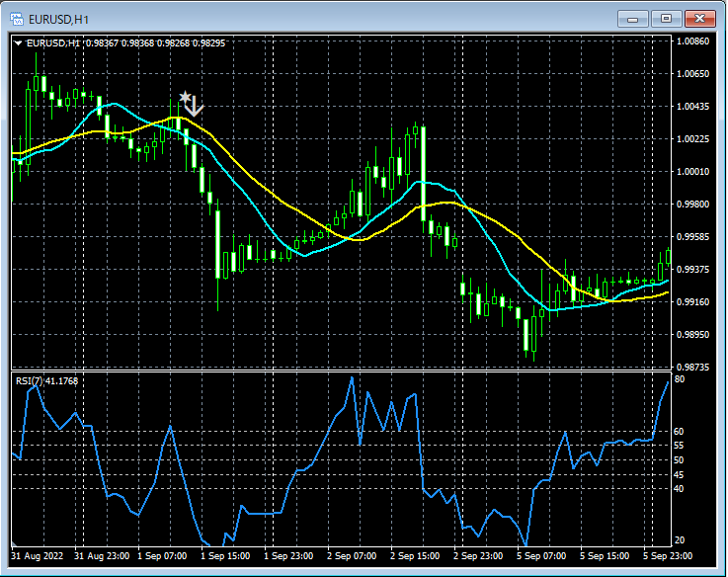
Task: Click the 5 Sep 15:00 time axis label
Action: coord(605,556)
